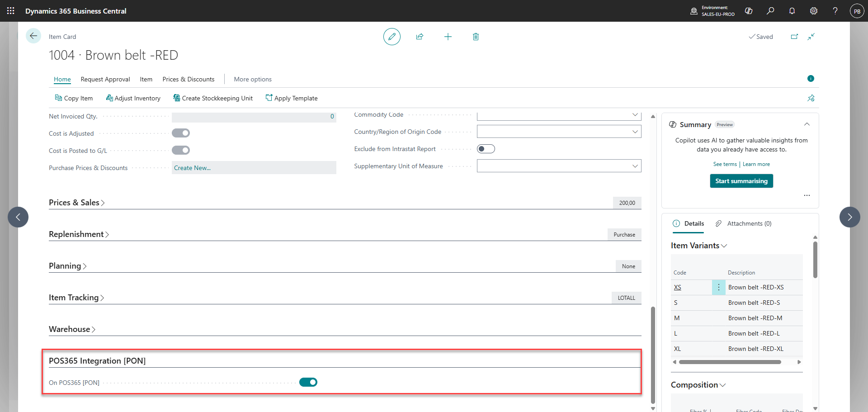
Task: Open card in new window icon
Action: click(794, 37)
